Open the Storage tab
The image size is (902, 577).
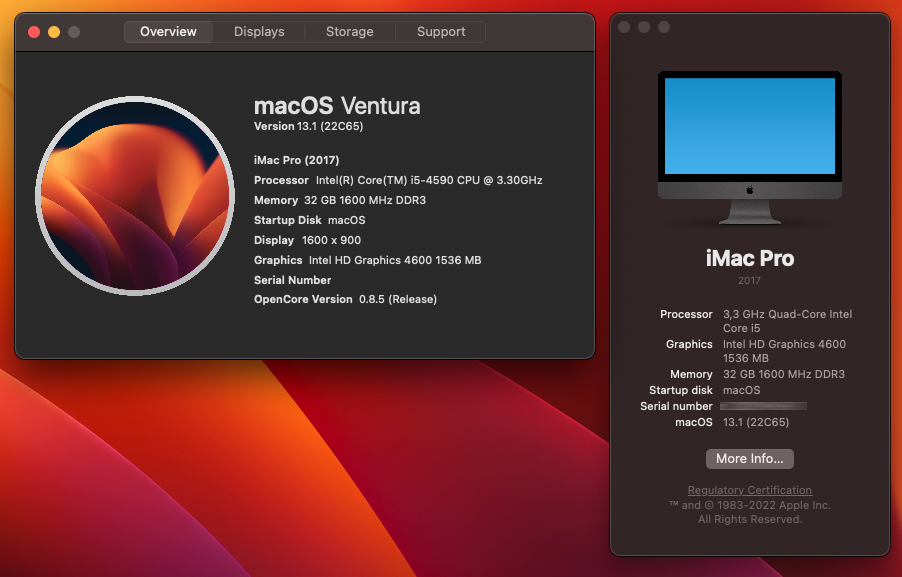tap(350, 32)
